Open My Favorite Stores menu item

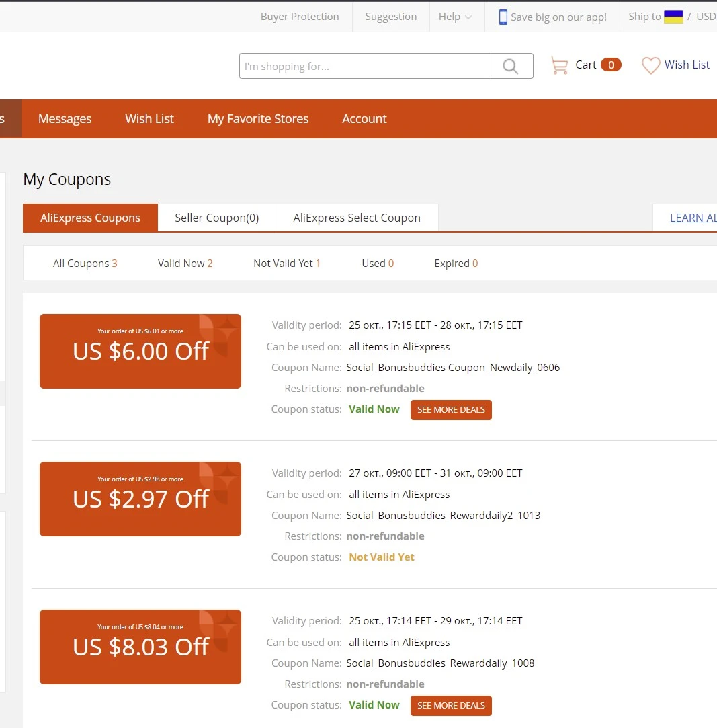click(258, 119)
